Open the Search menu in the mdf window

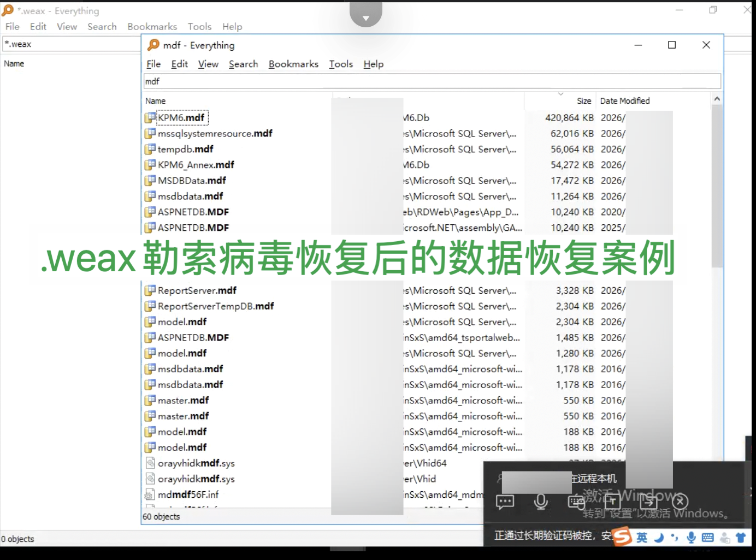(243, 64)
